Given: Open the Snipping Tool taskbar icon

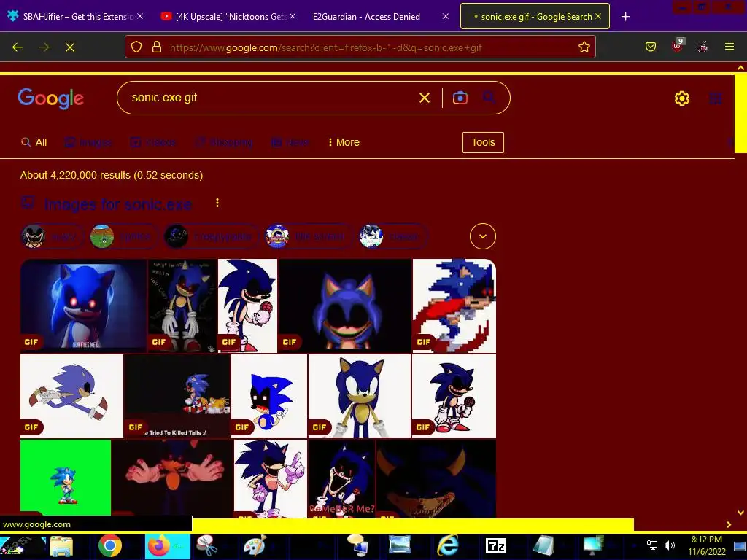Looking at the screenshot, I should pyautogui.click(x=206, y=546).
